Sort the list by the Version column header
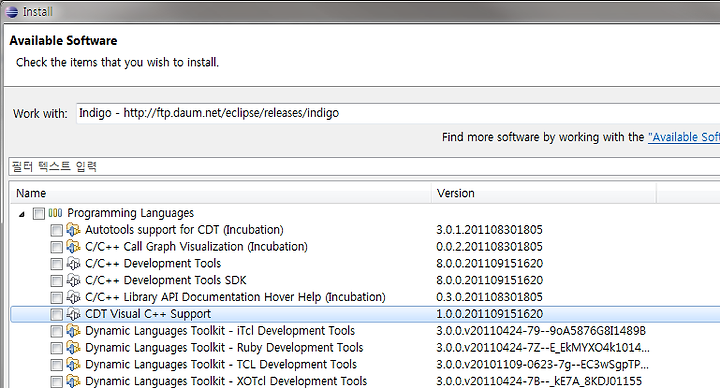The width and height of the screenshot is (720, 388). [x=544, y=193]
